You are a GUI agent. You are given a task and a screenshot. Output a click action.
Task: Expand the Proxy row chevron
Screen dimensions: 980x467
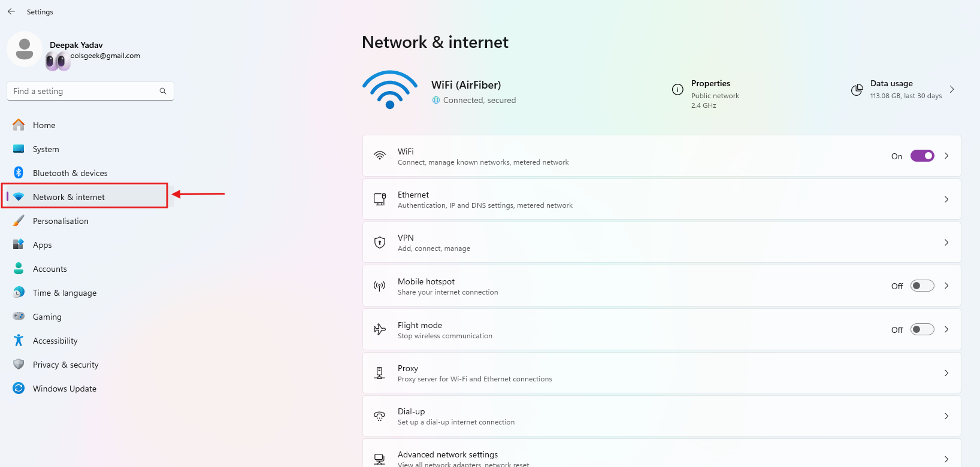(x=946, y=373)
